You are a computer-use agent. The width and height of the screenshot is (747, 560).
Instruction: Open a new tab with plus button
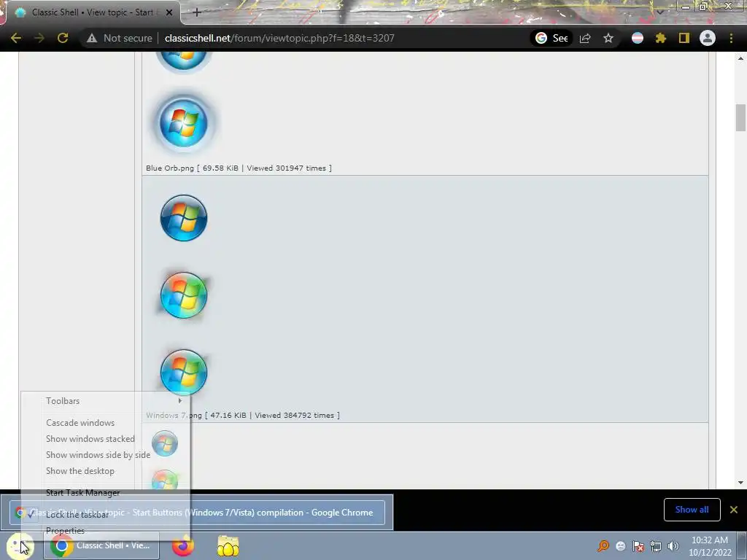pos(197,12)
